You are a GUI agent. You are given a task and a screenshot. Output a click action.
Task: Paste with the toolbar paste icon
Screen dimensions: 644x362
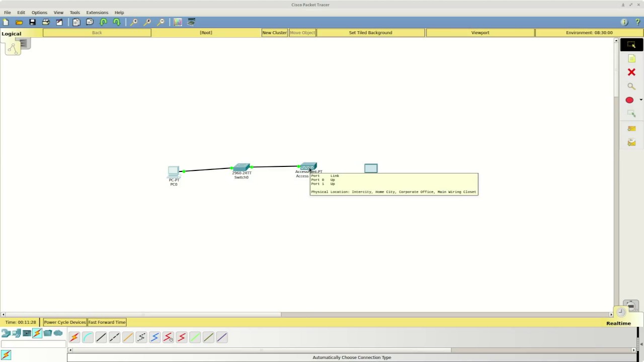[x=90, y=22]
